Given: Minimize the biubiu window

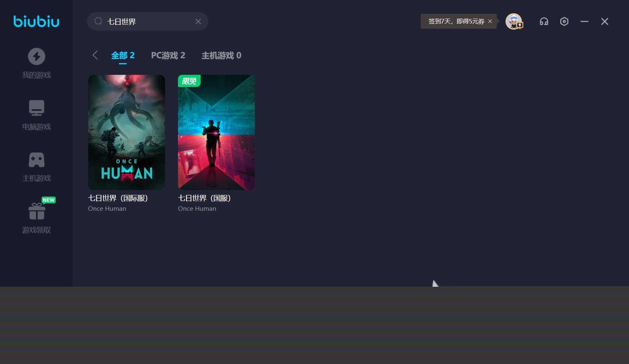Looking at the screenshot, I should pos(585,21).
